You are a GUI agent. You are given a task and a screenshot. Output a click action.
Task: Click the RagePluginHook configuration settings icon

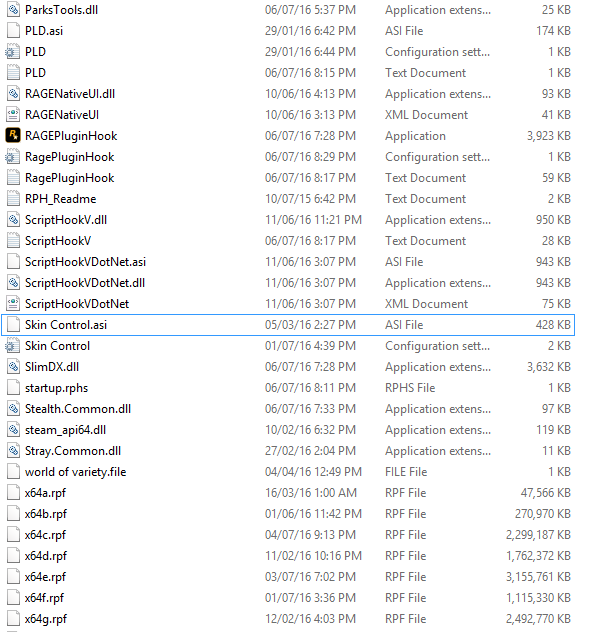(x=13, y=156)
